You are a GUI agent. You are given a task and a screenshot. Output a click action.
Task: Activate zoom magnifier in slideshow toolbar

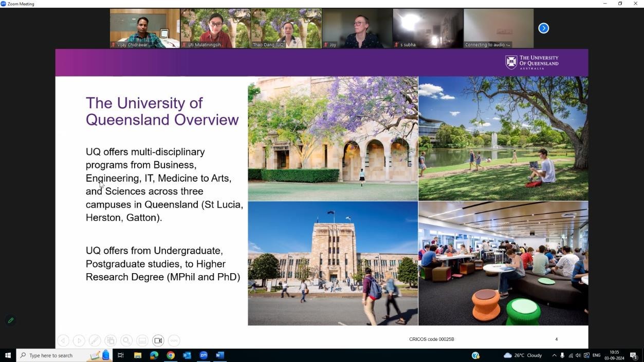[126, 340]
